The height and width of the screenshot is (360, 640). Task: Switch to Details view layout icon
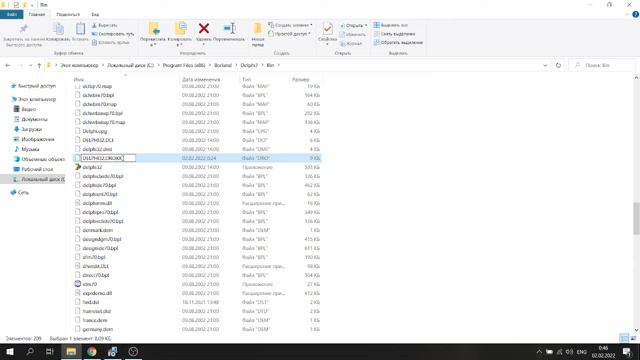click(x=624, y=338)
